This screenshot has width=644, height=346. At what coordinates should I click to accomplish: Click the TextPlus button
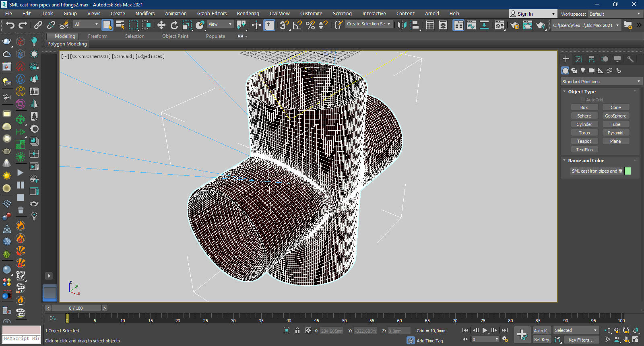coord(584,150)
